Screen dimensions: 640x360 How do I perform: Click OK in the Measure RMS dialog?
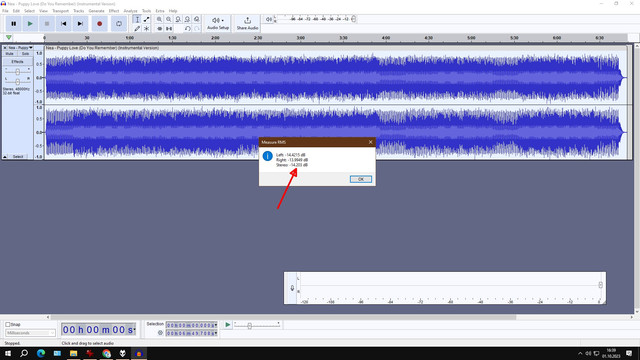click(361, 179)
